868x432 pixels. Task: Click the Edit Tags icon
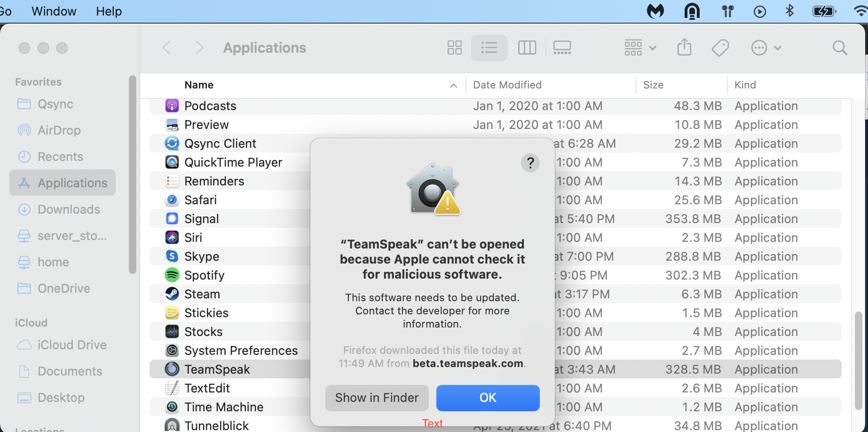click(720, 48)
